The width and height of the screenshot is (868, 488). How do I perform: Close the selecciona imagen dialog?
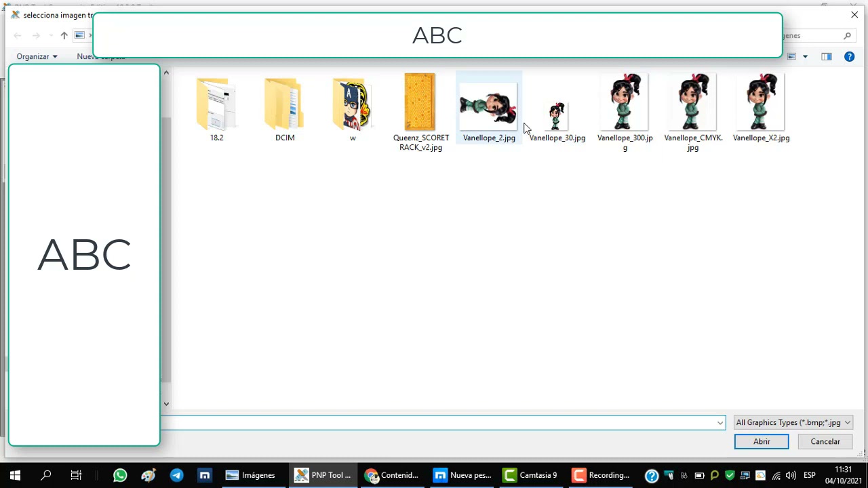(x=854, y=15)
